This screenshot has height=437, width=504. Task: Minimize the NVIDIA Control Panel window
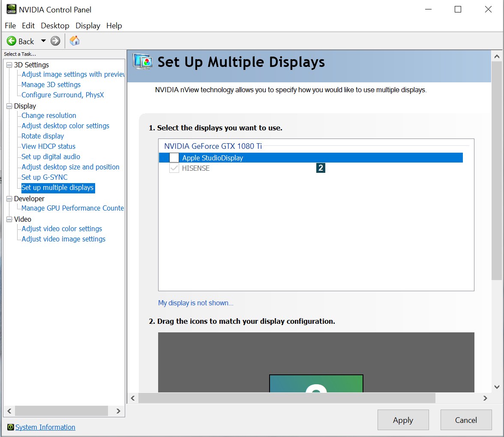click(x=428, y=9)
